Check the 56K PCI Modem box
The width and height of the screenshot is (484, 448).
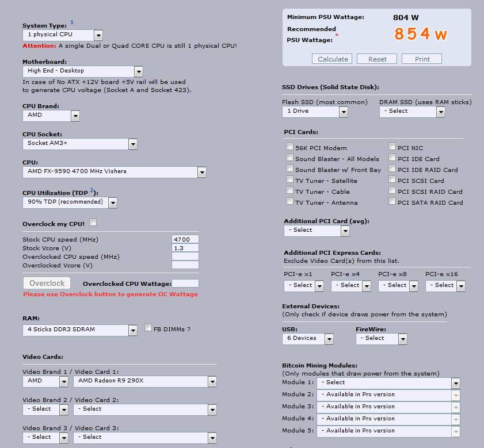[x=289, y=147]
